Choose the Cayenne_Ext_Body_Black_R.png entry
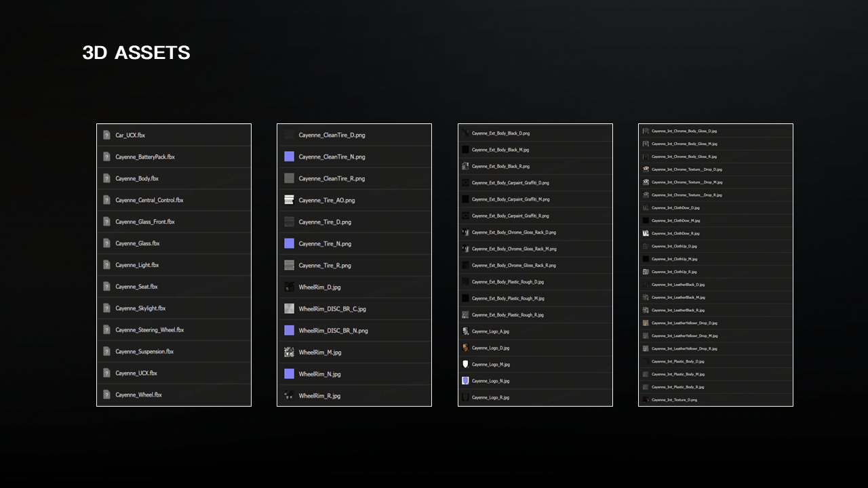The height and width of the screenshot is (488, 868). coord(500,166)
